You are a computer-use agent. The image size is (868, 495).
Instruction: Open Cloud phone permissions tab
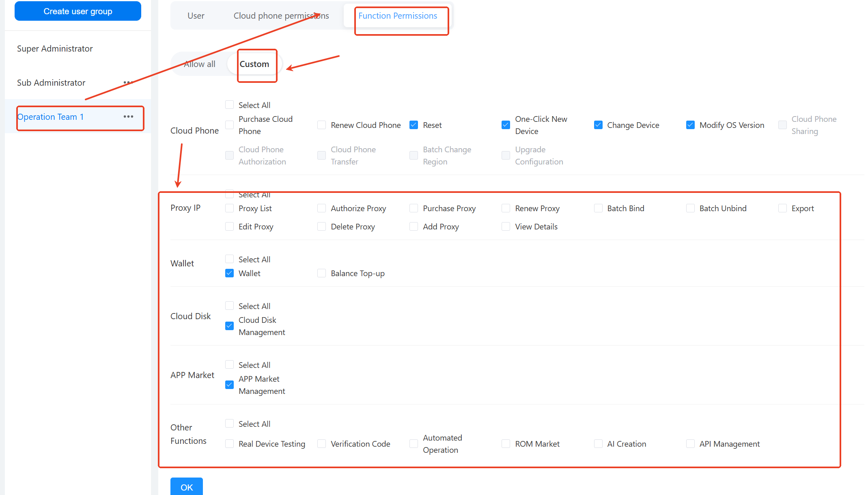pos(281,16)
